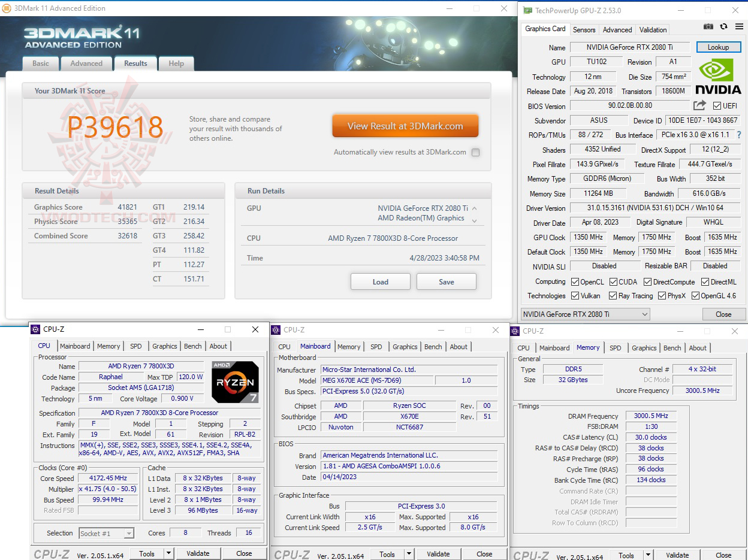Open Advanced tab in GPU-Z
Screen dimensions: 748x560
point(617,29)
